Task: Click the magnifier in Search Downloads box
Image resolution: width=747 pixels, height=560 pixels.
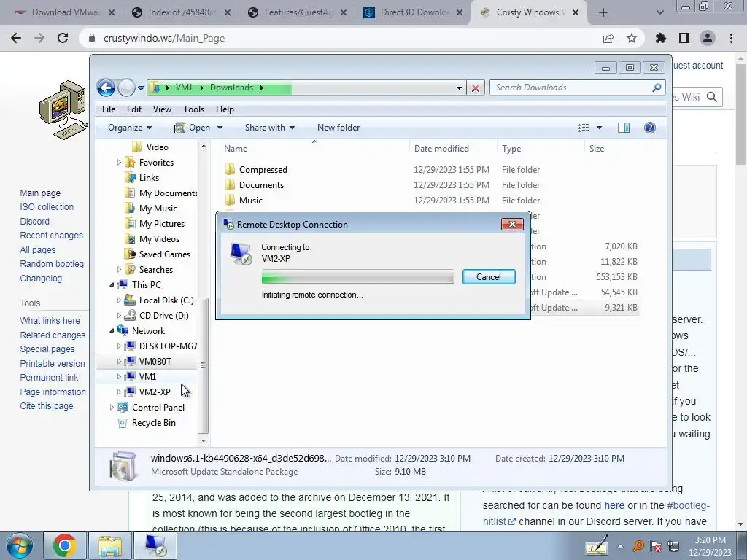Action: click(657, 87)
